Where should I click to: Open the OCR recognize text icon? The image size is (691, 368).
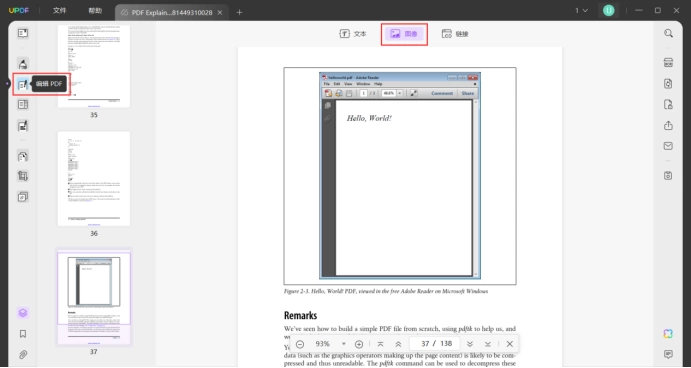pyautogui.click(x=669, y=63)
